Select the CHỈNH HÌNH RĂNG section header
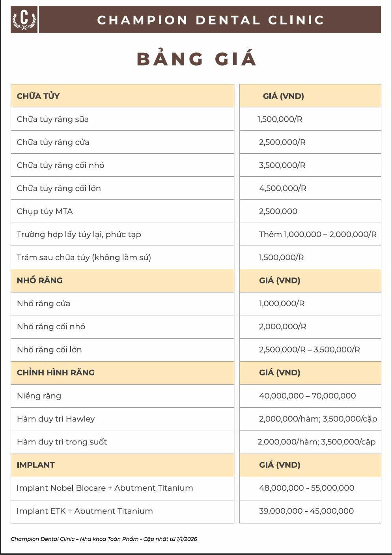This screenshot has width=392, height=555. pyautogui.click(x=56, y=373)
